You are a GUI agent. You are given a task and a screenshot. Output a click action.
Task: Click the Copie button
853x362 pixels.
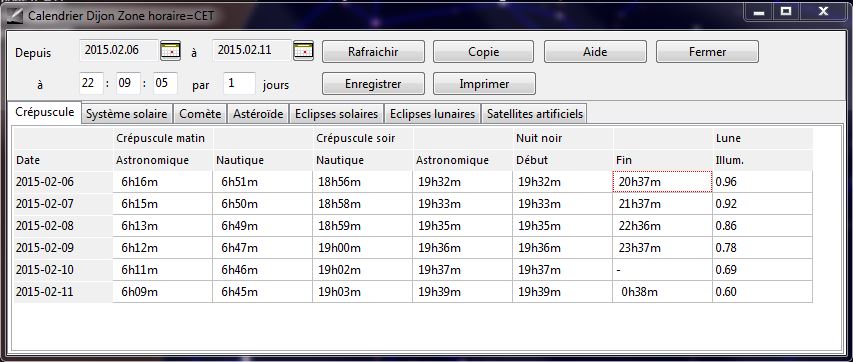pos(484,52)
